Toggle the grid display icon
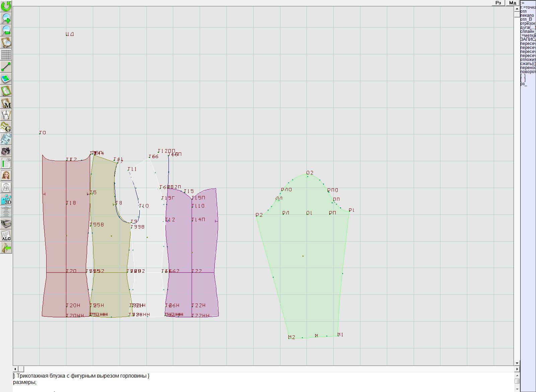Viewport: 536px width, 392px height. click(6, 55)
